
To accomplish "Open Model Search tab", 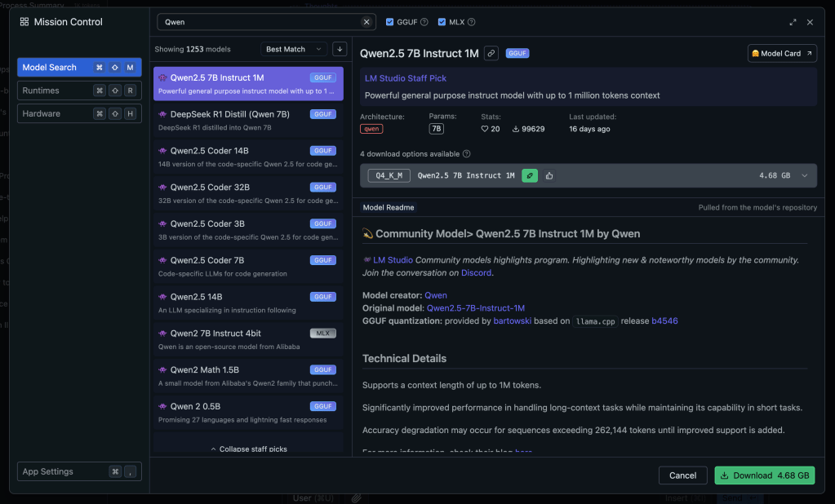I will 79,68.
